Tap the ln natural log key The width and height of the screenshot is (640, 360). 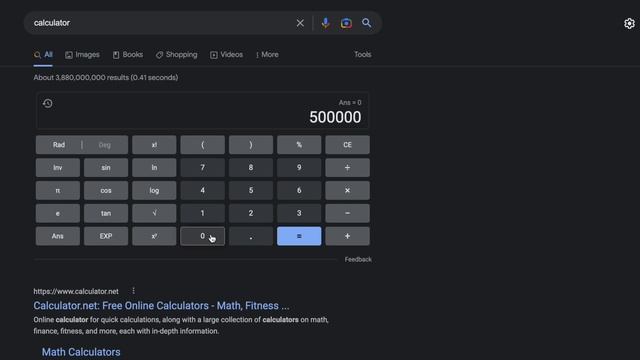154,168
